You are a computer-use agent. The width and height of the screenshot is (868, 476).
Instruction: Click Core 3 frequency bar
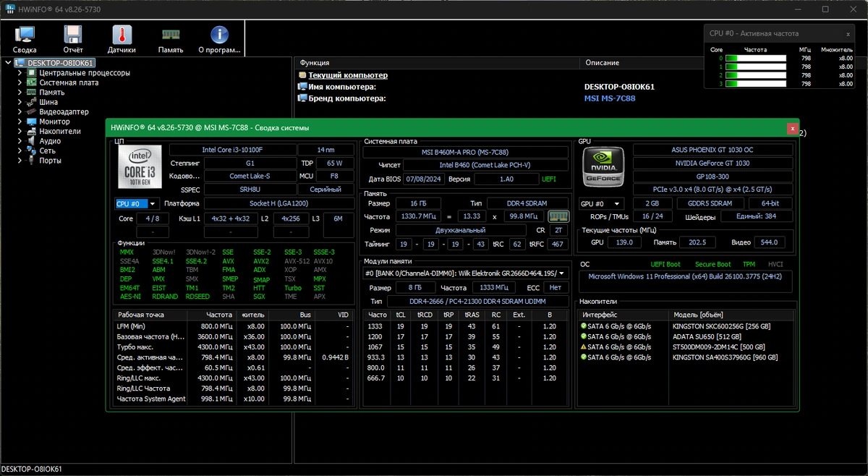pos(755,84)
